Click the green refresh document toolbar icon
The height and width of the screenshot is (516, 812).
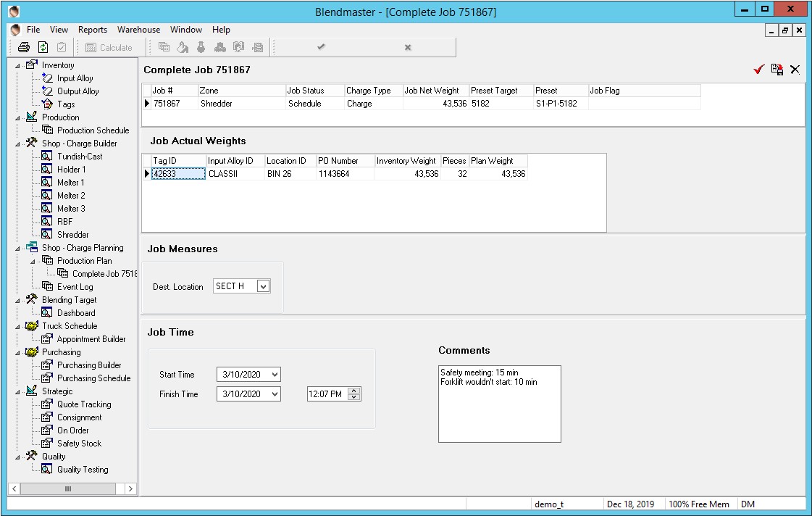43,48
